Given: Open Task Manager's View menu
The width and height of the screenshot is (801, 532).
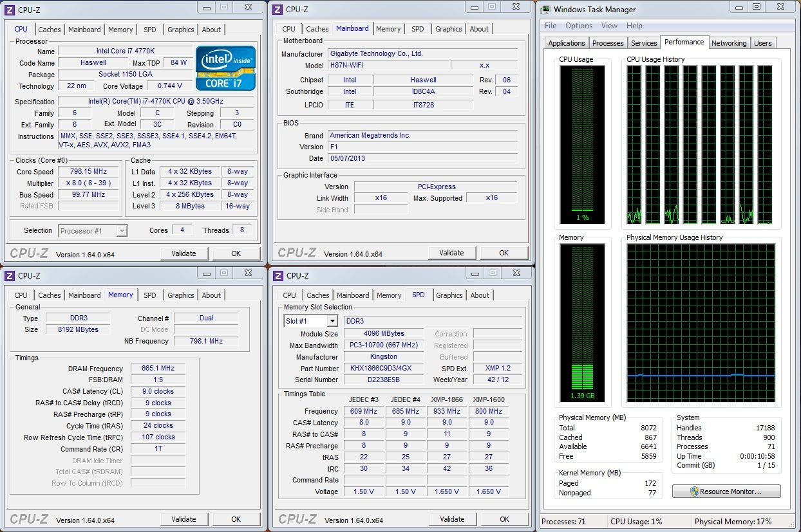Looking at the screenshot, I should (x=609, y=26).
